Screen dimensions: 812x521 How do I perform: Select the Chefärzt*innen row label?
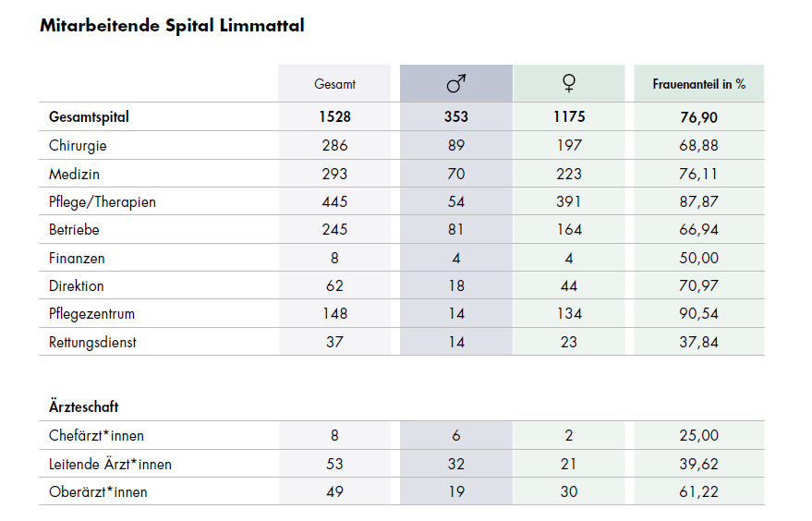pyautogui.click(x=97, y=436)
